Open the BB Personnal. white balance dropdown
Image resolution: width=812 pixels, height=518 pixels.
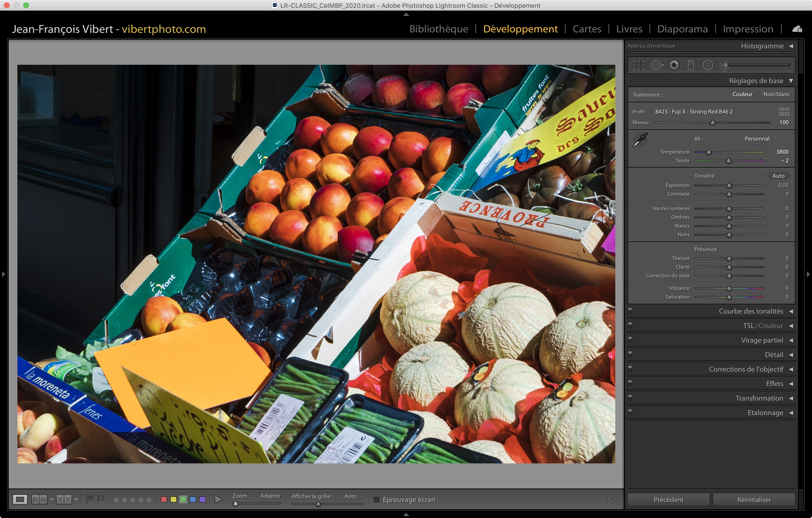click(x=761, y=139)
